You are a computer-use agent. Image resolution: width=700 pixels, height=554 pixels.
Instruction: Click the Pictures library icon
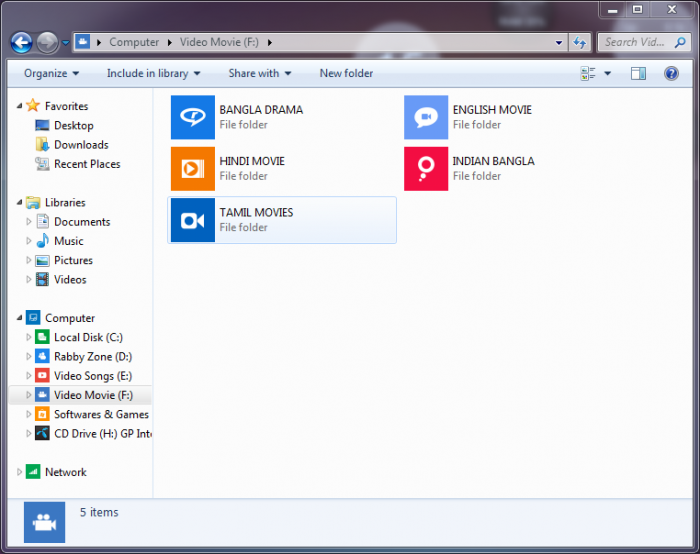(x=42, y=260)
